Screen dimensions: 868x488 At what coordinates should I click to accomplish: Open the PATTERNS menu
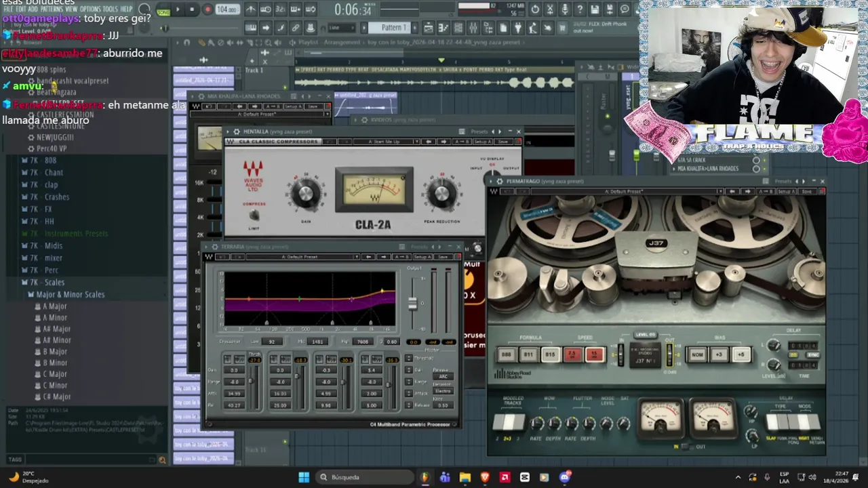pyautogui.click(x=51, y=9)
